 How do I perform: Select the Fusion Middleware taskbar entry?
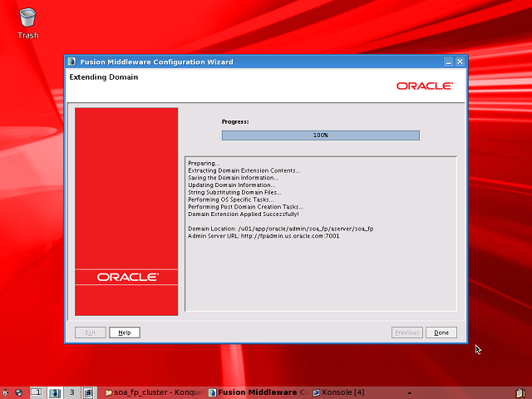point(259,392)
